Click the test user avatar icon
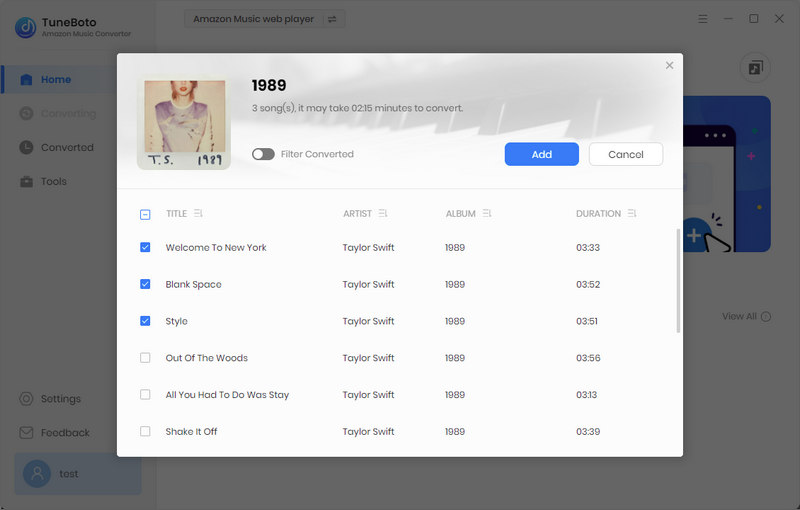This screenshot has height=510, width=800. point(37,474)
